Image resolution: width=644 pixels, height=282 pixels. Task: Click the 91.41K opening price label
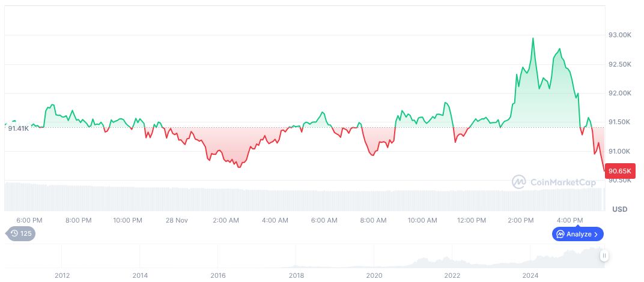click(19, 128)
